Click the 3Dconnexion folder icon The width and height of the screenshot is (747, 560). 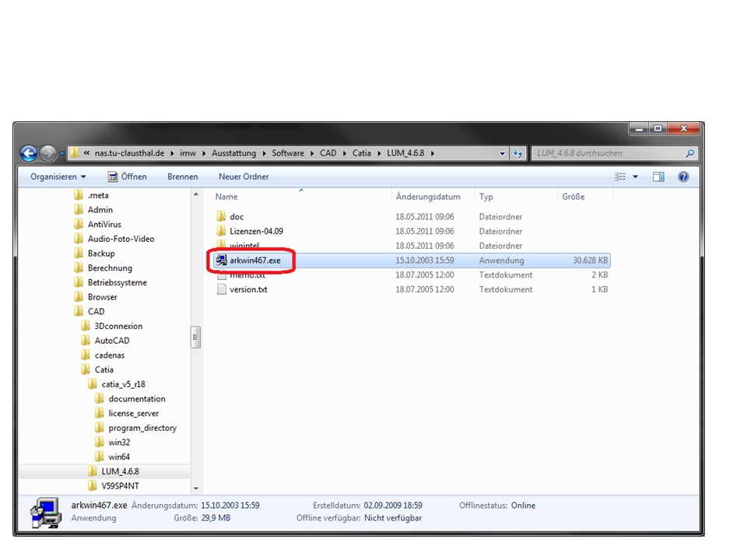point(86,326)
